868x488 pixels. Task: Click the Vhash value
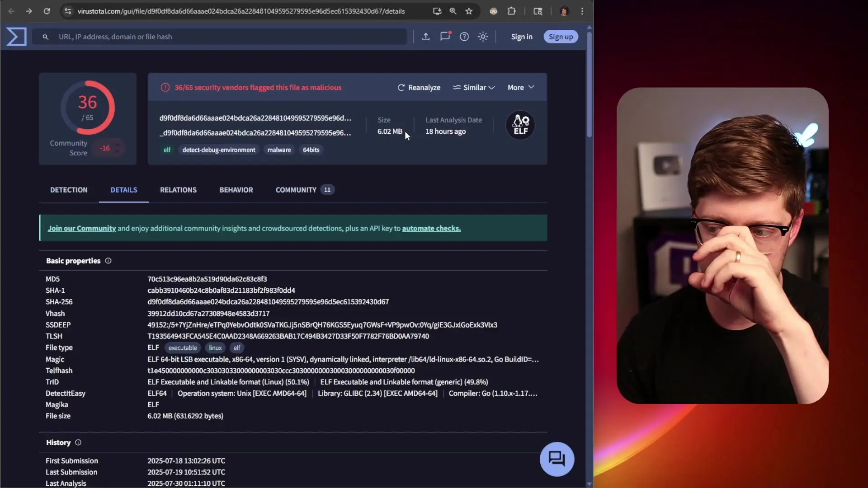point(208,314)
